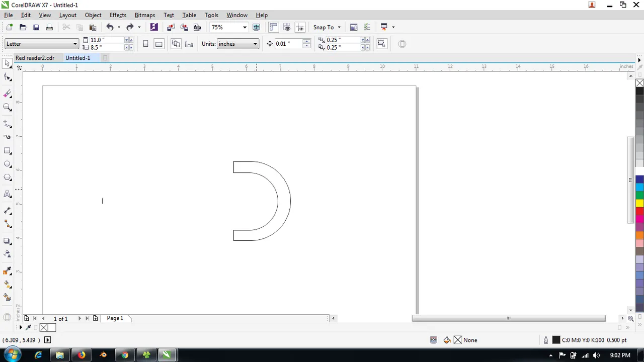Image resolution: width=644 pixels, height=362 pixels.
Task: Select the Rectangle tool
Action: (x=7, y=151)
